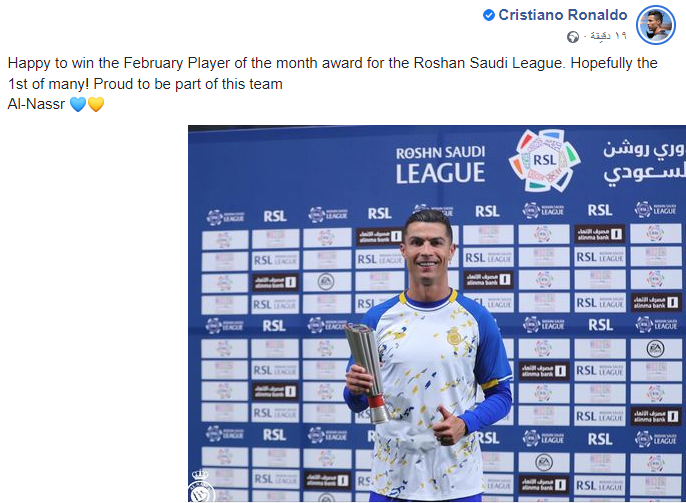Click the globe public-privacy icon
This screenshot has height=503, width=686.
coord(573,37)
